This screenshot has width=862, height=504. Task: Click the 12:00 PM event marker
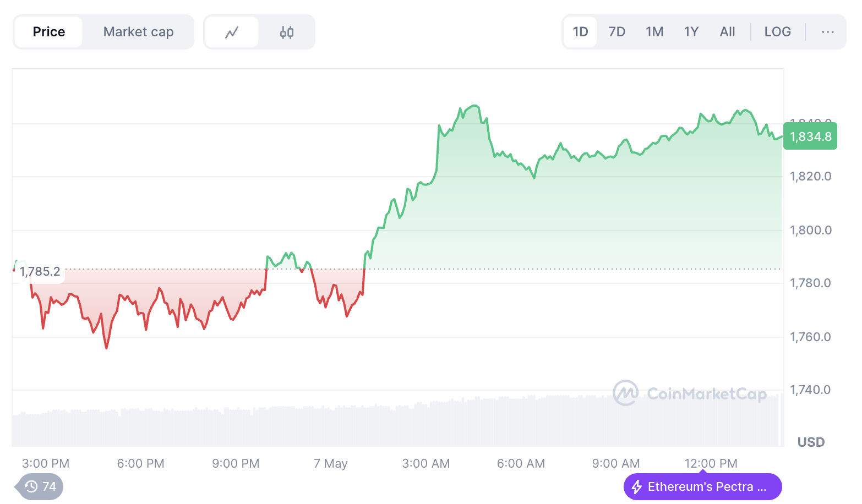702,472
